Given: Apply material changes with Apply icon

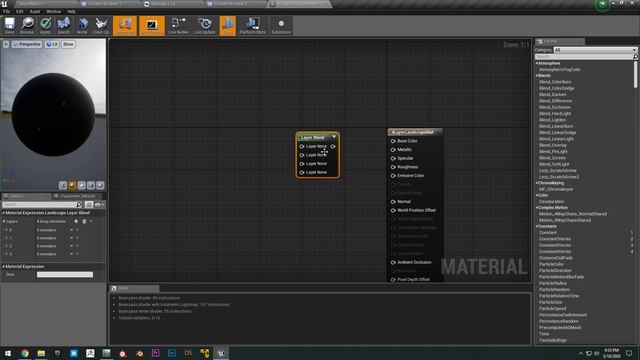Looking at the screenshot, I should (x=45, y=26).
